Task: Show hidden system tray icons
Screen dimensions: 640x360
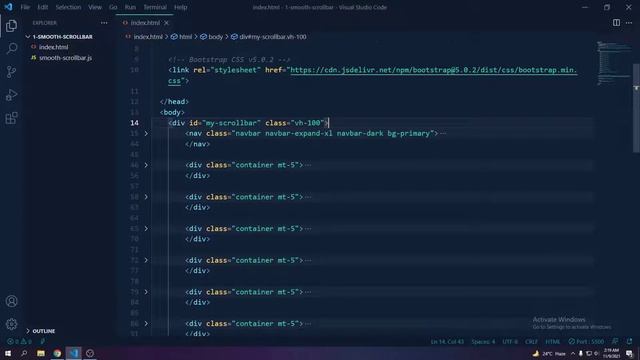Action: (x=573, y=353)
